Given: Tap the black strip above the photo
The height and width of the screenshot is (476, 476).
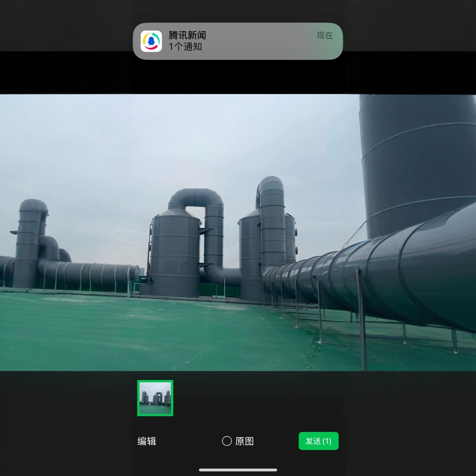Looking at the screenshot, I should (238, 77).
